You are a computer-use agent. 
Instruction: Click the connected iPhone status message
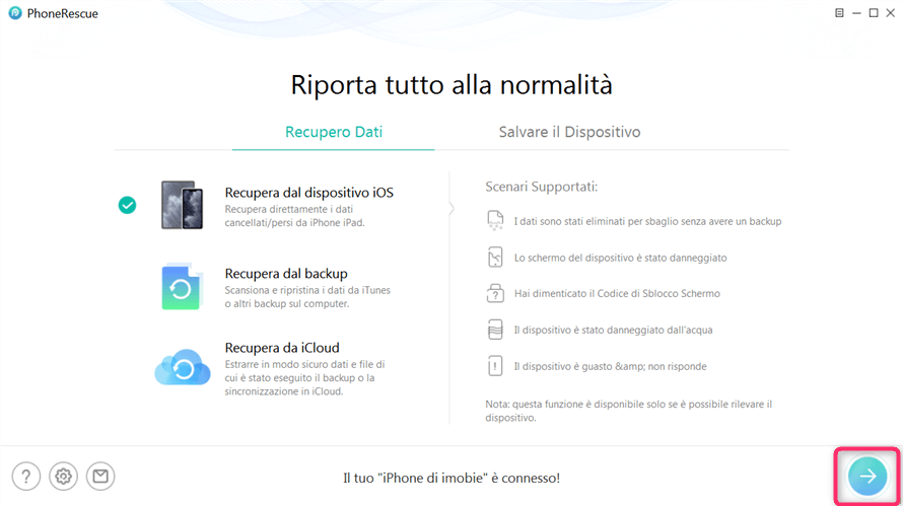pyautogui.click(x=451, y=478)
